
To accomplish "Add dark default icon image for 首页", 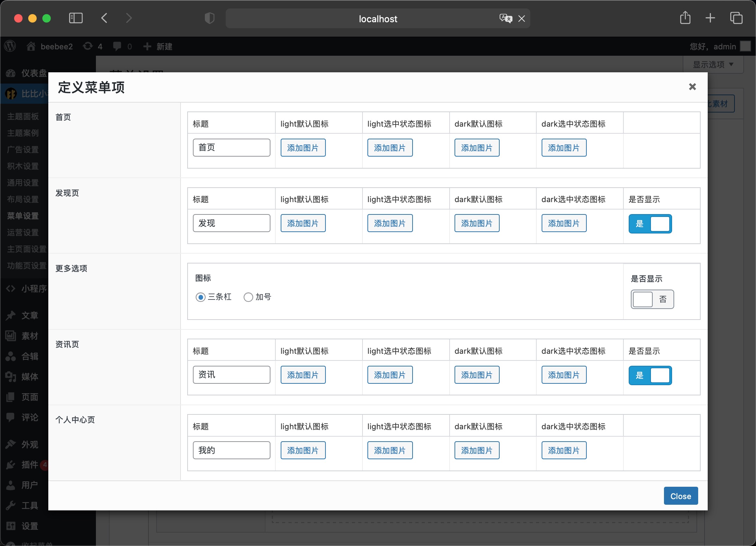I will (x=477, y=147).
